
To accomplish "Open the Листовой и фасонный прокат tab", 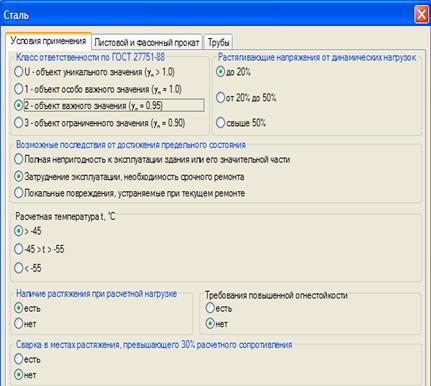I will pyautogui.click(x=147, y=42).
